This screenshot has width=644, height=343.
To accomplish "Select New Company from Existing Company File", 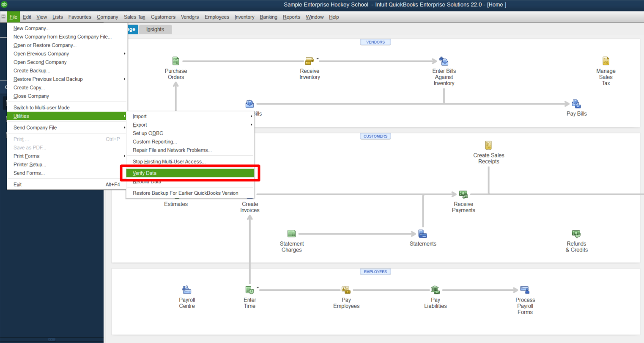I will (x=67, y=37).
